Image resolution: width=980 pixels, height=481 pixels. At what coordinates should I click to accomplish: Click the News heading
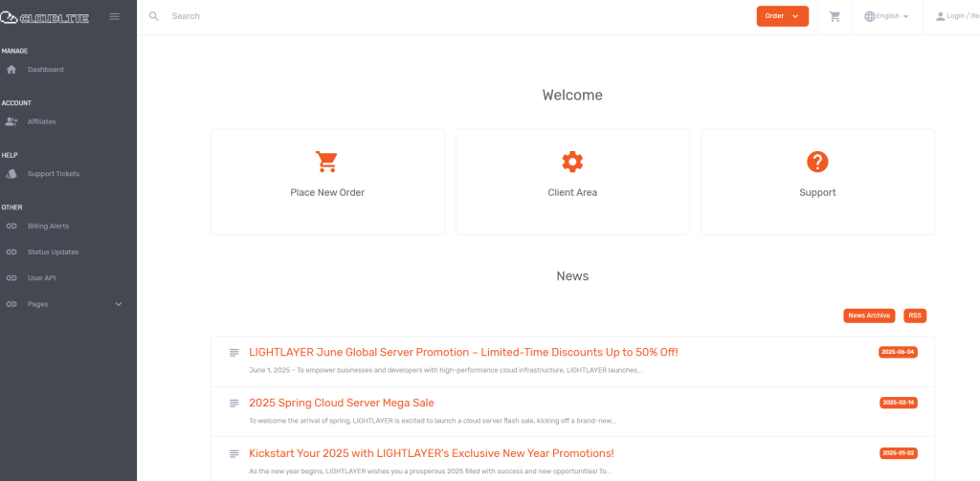[572, 275]
